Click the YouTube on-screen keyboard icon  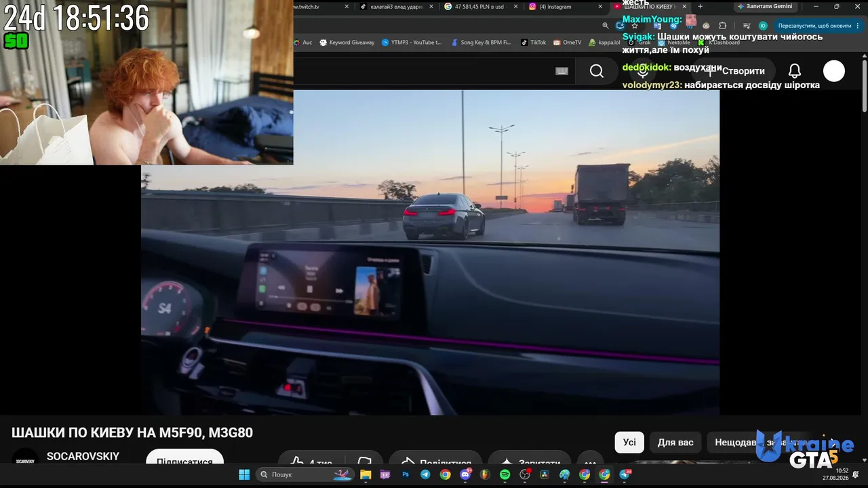[561, 71]
